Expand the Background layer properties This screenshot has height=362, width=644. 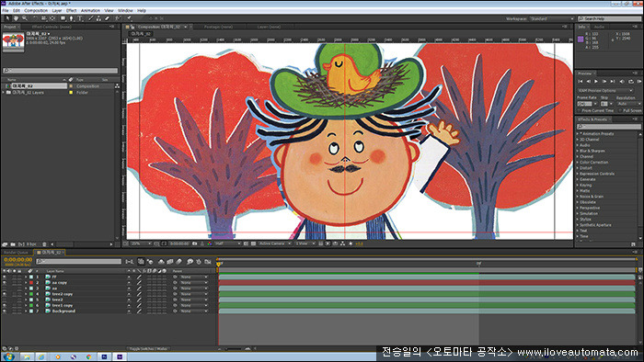click(x=26, y=311)
